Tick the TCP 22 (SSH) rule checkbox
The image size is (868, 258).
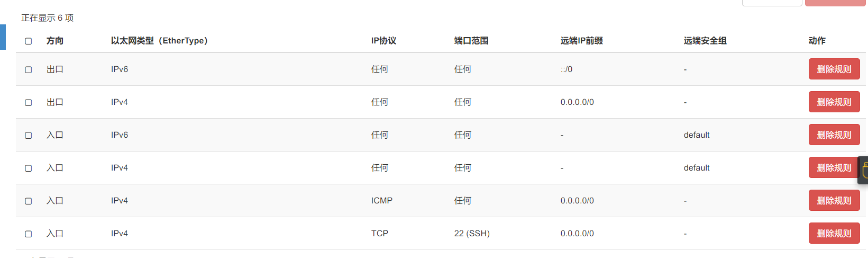pos(29,234)
